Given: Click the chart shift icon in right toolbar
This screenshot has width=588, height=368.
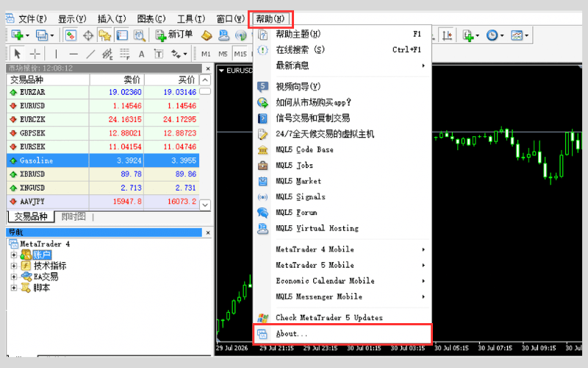Looking at the screenshot, I should 447,35.
